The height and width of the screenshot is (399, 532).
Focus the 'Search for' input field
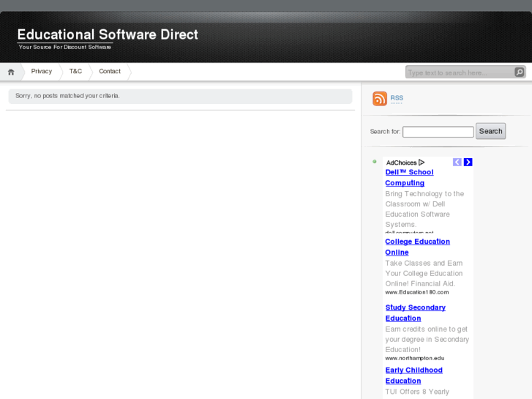point(438,132)
